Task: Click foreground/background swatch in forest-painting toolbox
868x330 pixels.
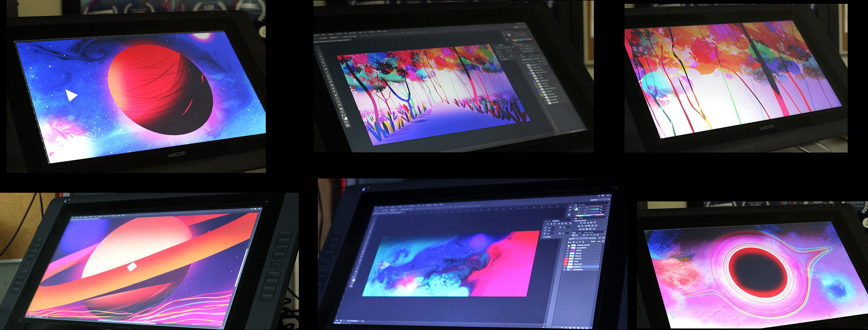Action: tap(344, 118)
